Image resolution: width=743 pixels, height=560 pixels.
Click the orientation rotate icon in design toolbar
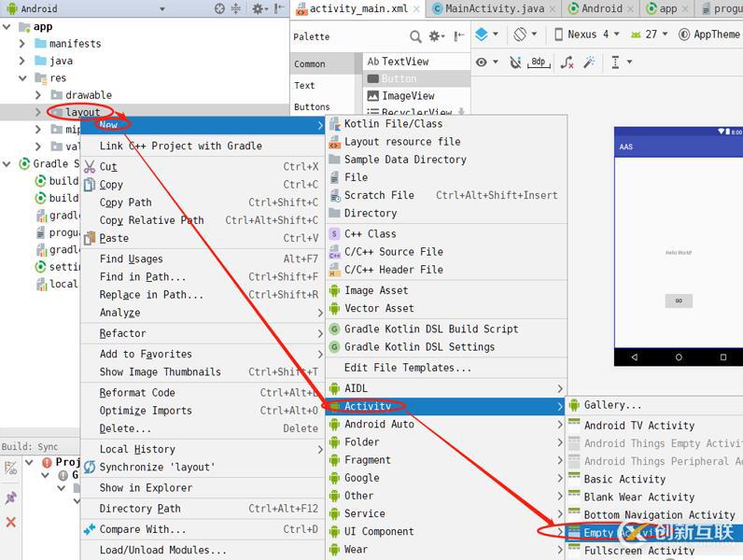520,35
